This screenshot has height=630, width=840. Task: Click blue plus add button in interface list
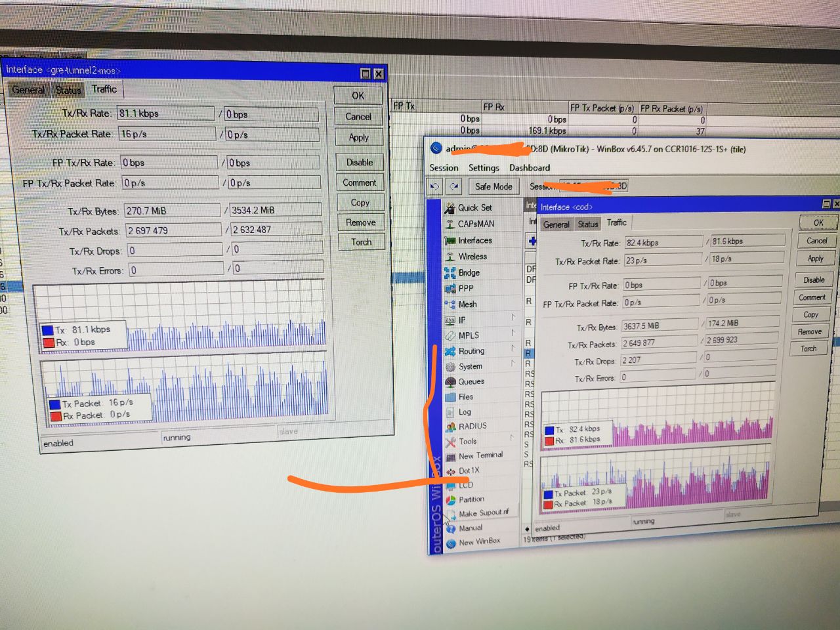pos(532,241)
